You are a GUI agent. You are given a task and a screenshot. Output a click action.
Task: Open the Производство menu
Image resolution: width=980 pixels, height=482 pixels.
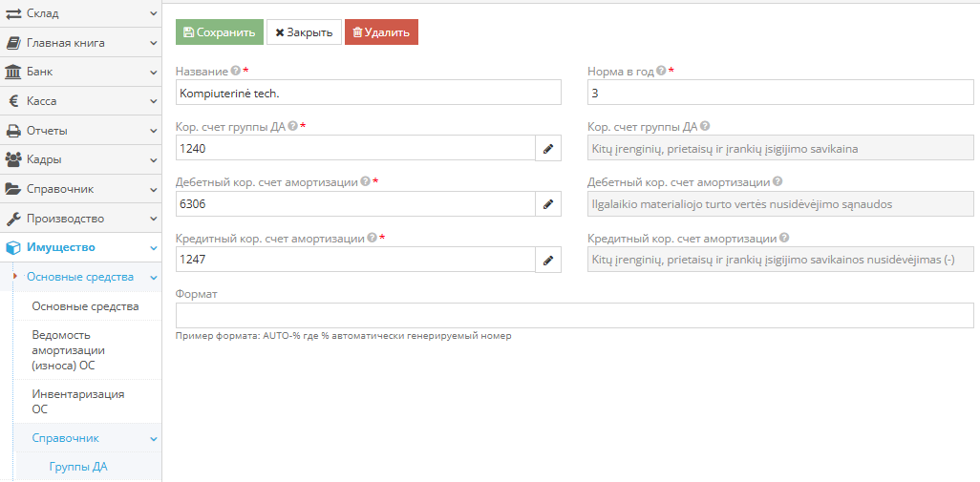(80, 219)
